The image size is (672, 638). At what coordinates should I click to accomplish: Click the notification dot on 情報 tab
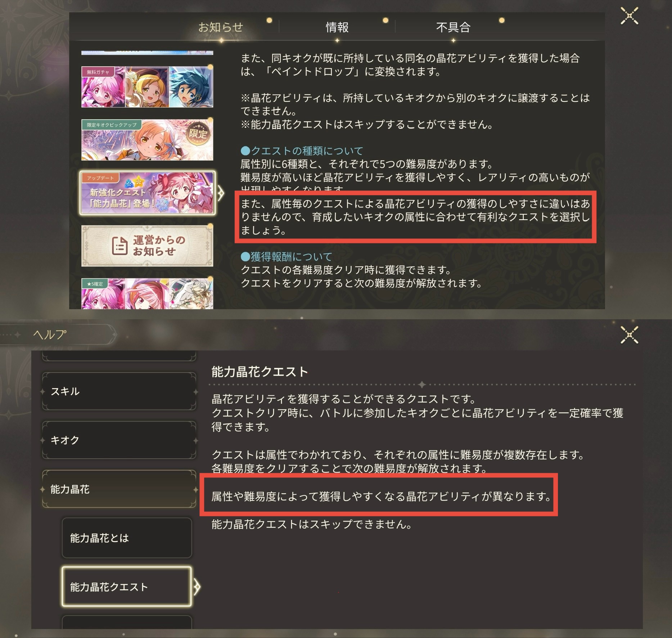(385, 20)
